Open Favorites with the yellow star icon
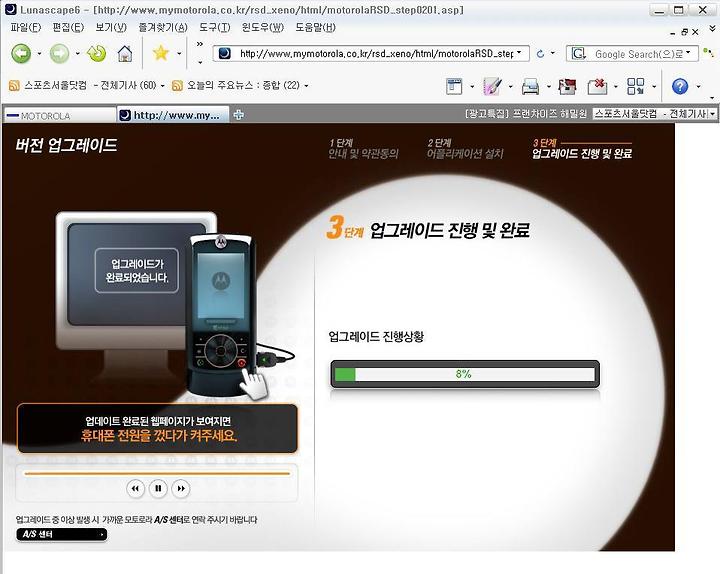The image size is (720, 574). coord(161,53)
